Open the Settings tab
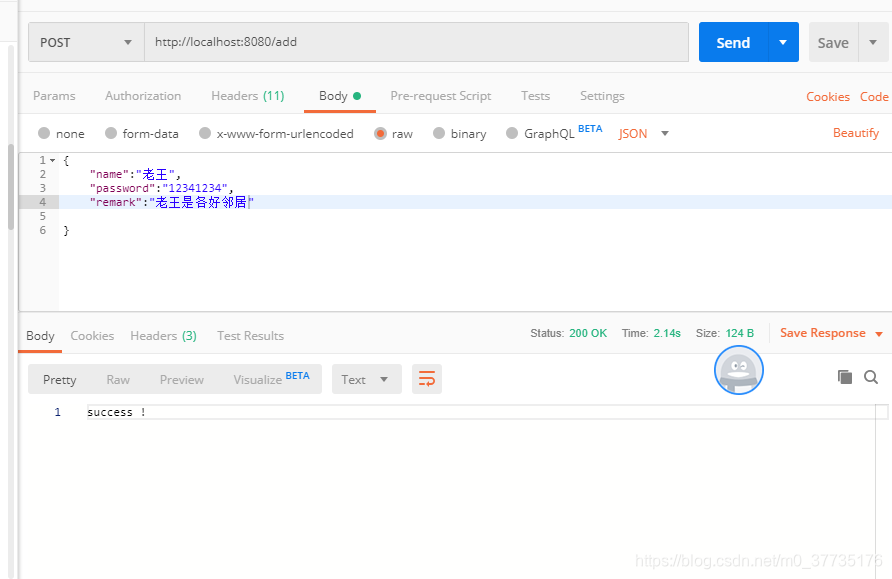Image resolution: width=892 pixels, height=579 pixels. click(602, 96)
